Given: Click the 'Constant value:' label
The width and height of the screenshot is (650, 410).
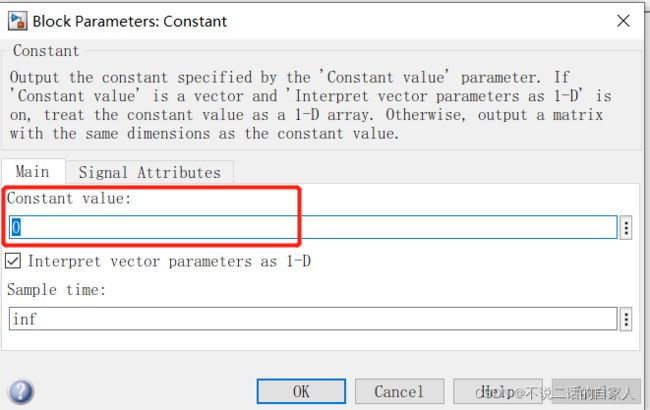Looking at the screenshot, I should (69, 199).
